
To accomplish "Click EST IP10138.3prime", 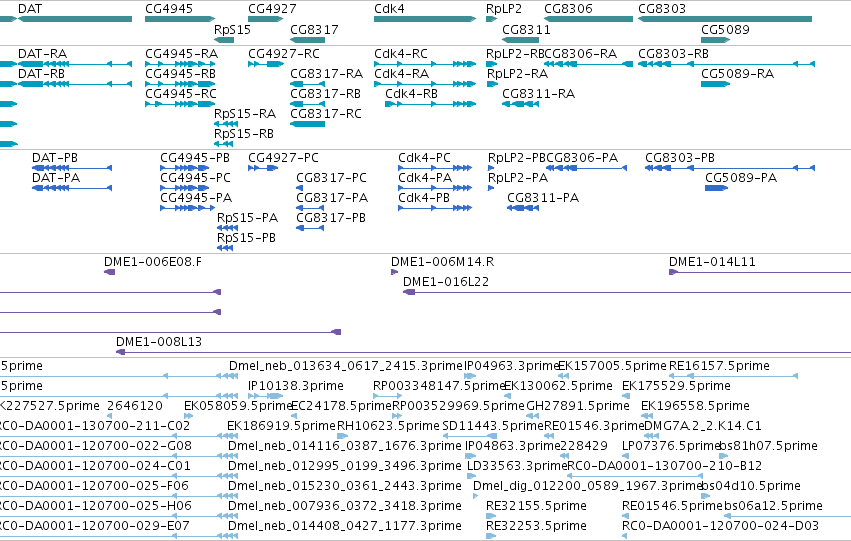I will [x=266, y=396].
